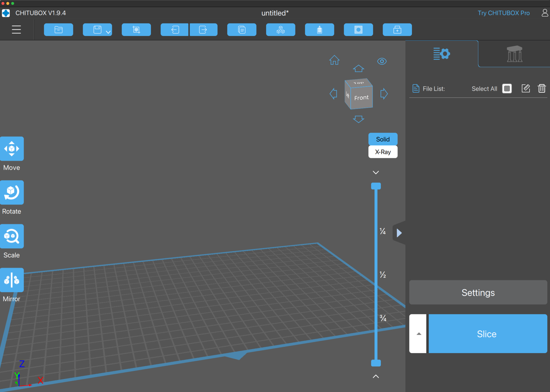Click the home view icon
The height and width of the screenshot is (392, 550).
334,60
